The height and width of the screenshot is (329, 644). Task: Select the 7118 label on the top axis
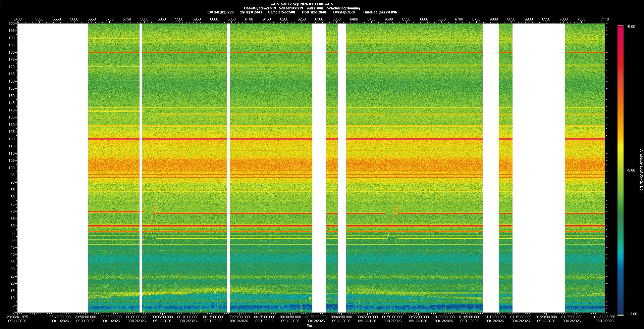point(605,19)
